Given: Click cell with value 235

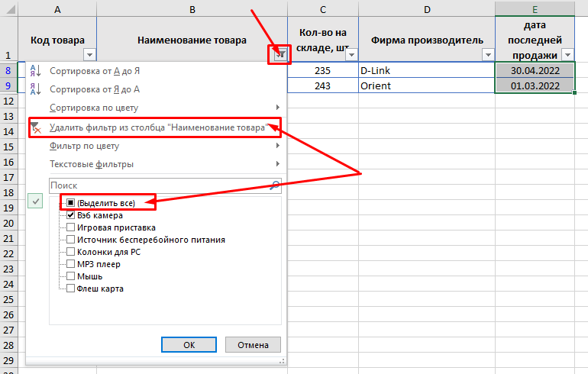Looking at the screenshot, I should click(323, 70).
